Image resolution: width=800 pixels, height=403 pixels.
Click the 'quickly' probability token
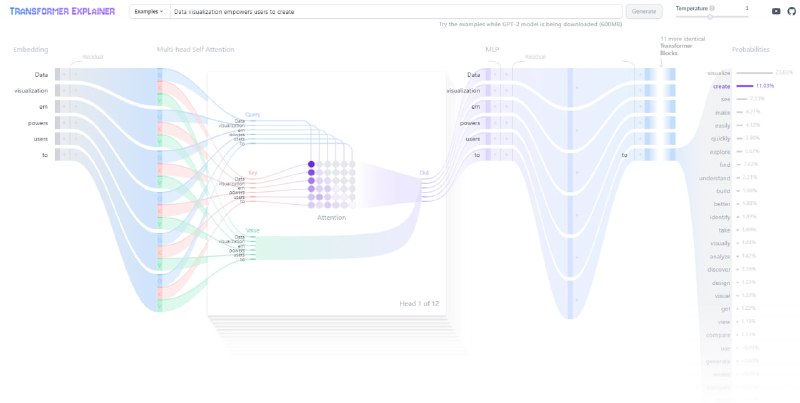[721, 139]
